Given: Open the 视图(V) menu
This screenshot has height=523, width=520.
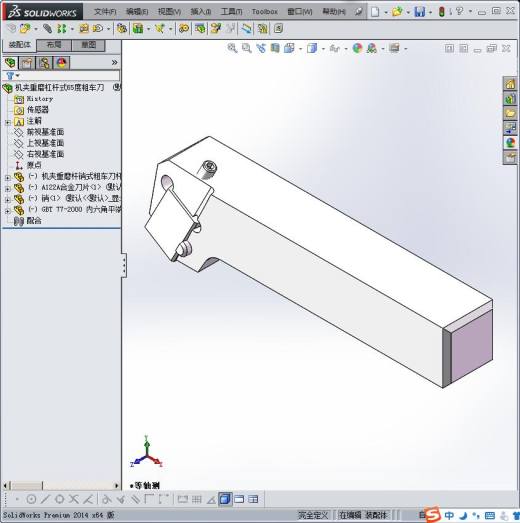Looking at the screenshot, I should (169, 12).
